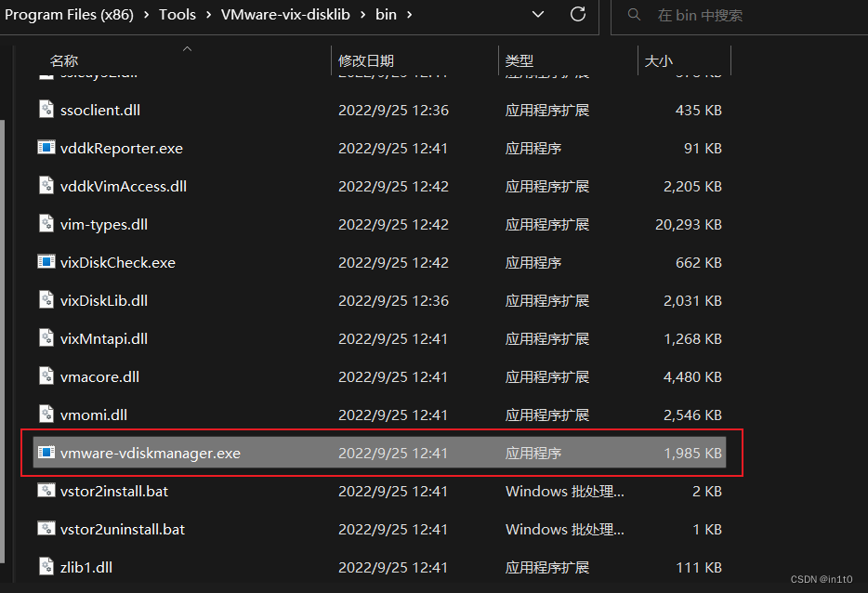Click size value 2,205 KB
The height and width of the screenshot is (593, 868).
tap(692, 187)
